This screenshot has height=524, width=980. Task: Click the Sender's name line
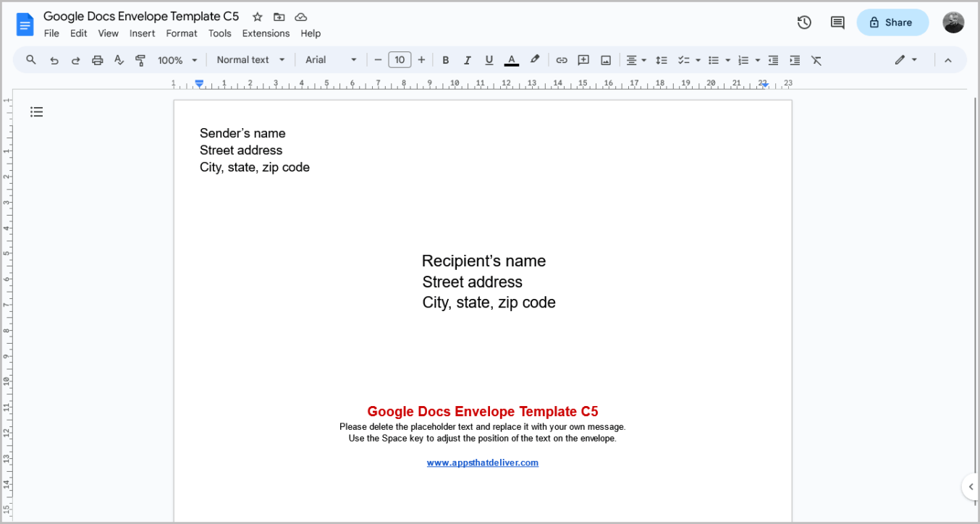click(x=242, y=133)
